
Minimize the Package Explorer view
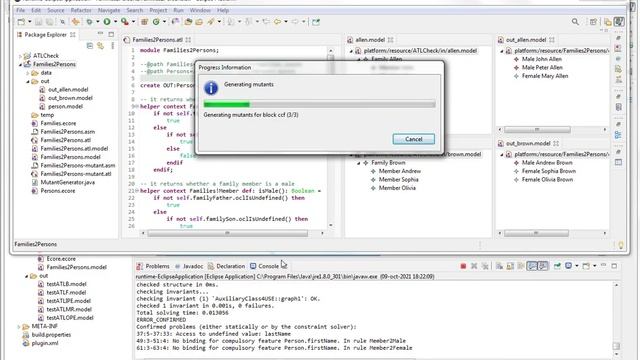[100, 34]
